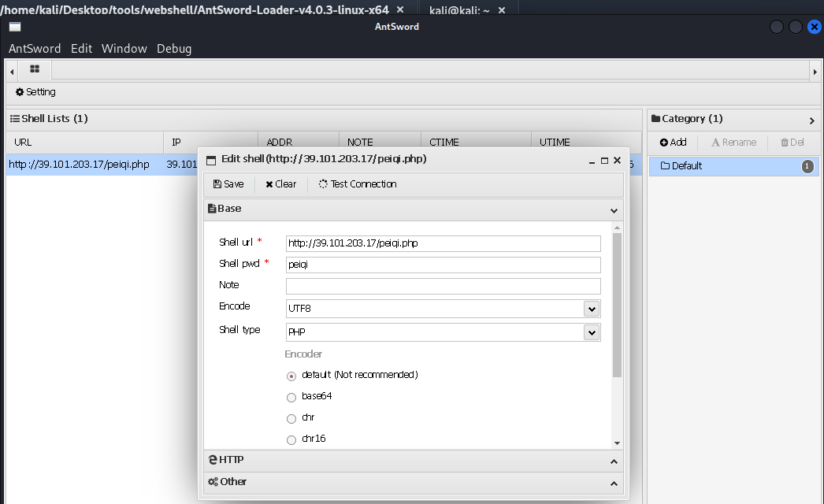Open the Setting gear option

pyautogui.click(x=35, y=92)
